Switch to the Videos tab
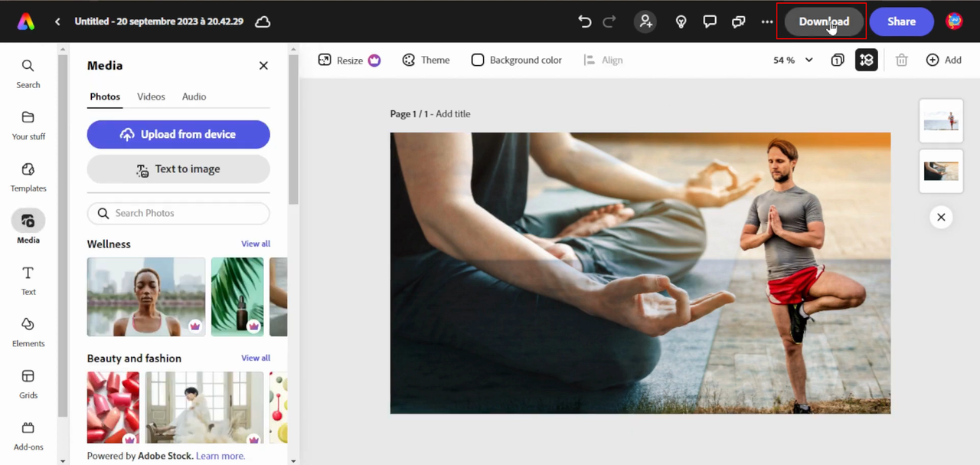Image resolution: width=980 pixels, height=465 pixels. [151, 97]
